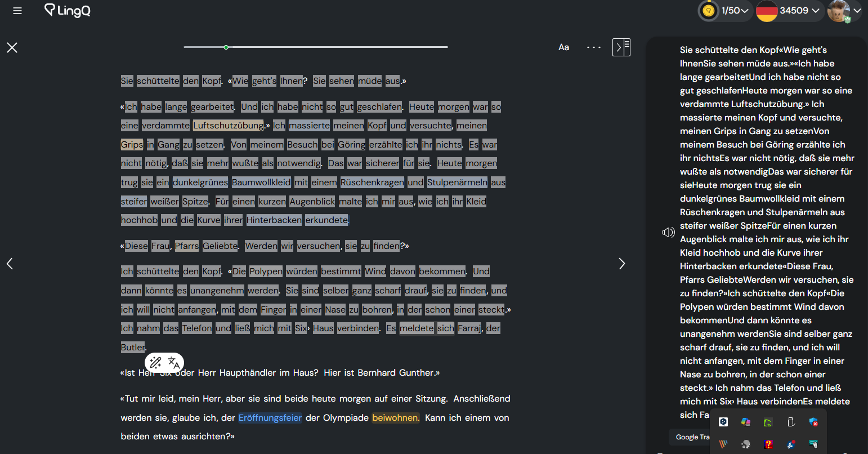This screenshot has width=868, height=454.
Task: Select the highlighted word Luftschutzübung
Action: click(x=228, y=126)
